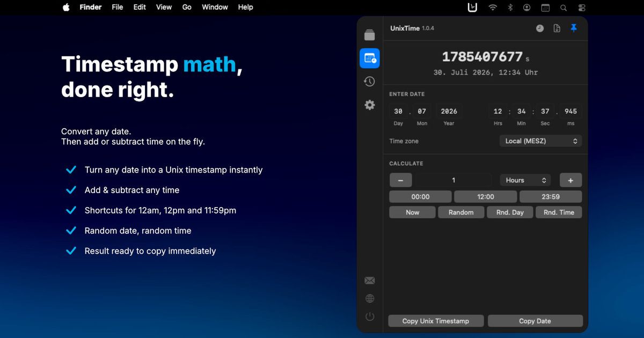
Task: Click the timestamp 1785407677
Action: point(482,56)
